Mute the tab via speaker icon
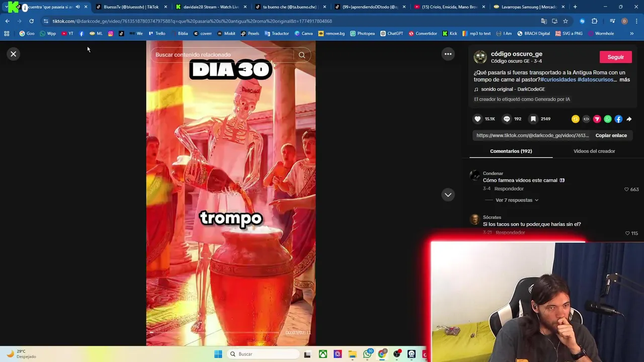Viewport: 644px width, 362px height. click(77, 7)
